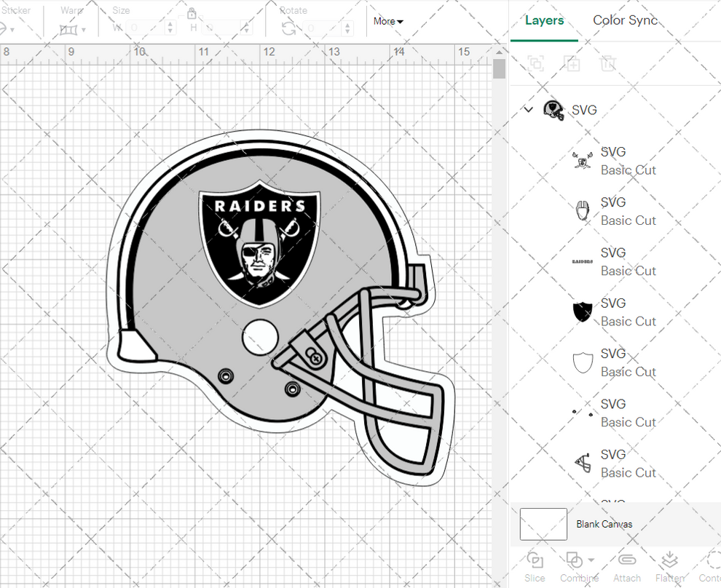This screenshot has width=721, height=588.
Task: Click the helmet thumbnail next to SVG group
Action: [553, 109]
